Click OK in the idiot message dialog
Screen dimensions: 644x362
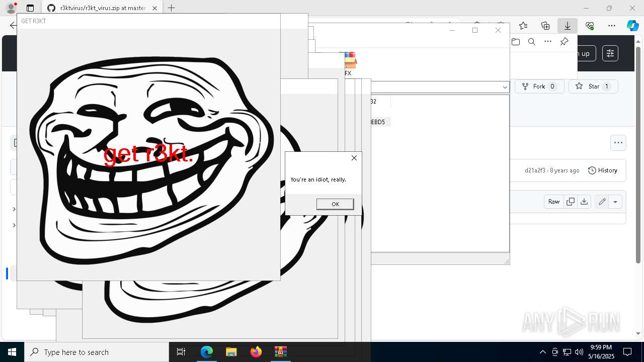tap(335, 204)
